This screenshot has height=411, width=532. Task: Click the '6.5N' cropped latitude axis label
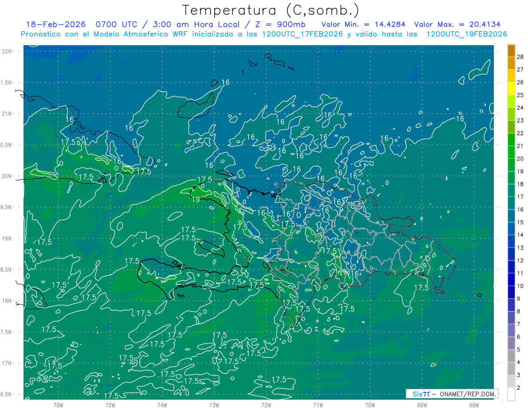[x=7, y=395]
